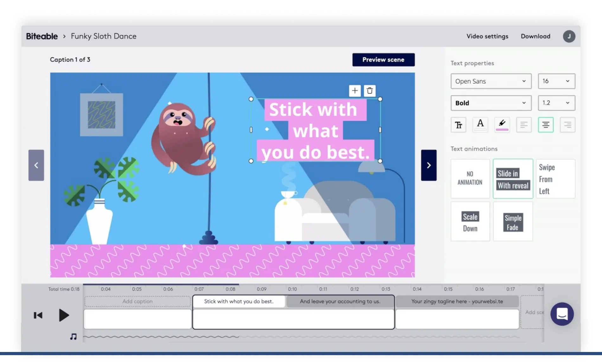Select the text case icon
This screenshot has height=364, width=602.
click(x=458, y=124)
